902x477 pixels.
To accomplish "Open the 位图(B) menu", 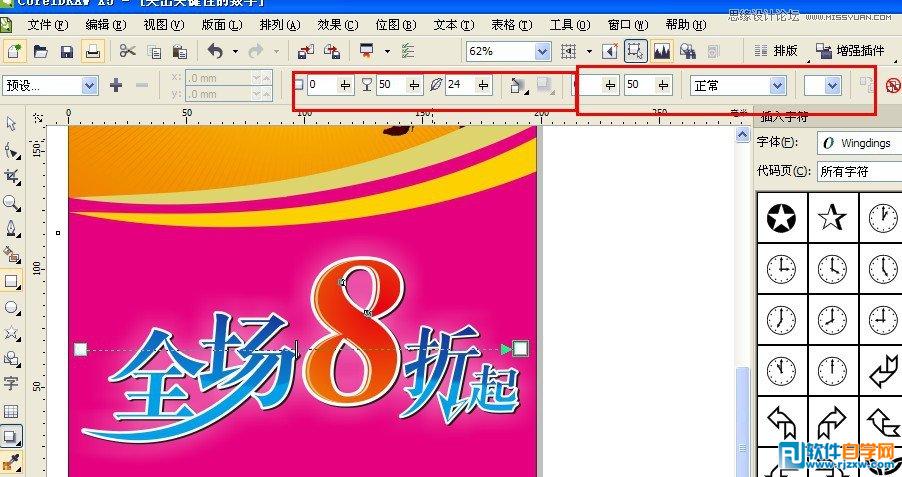I will (396, 25).
